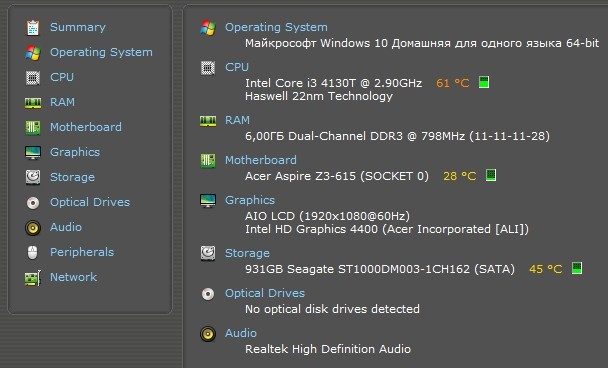Click the CPU chip icon in sidebar
The image size is (608, 368).
33,78
